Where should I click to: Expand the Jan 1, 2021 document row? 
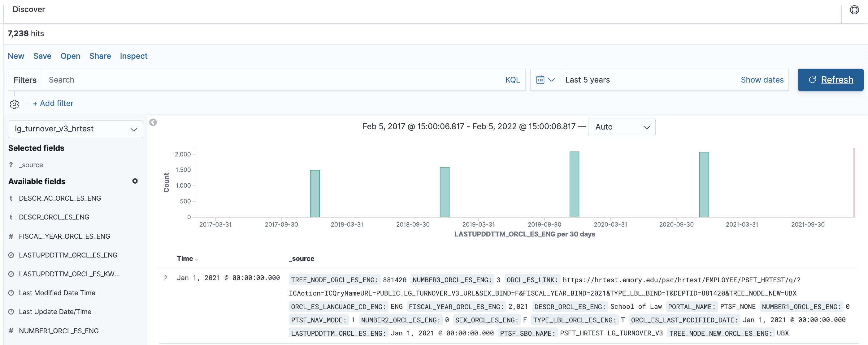click(x=166, y=277)
